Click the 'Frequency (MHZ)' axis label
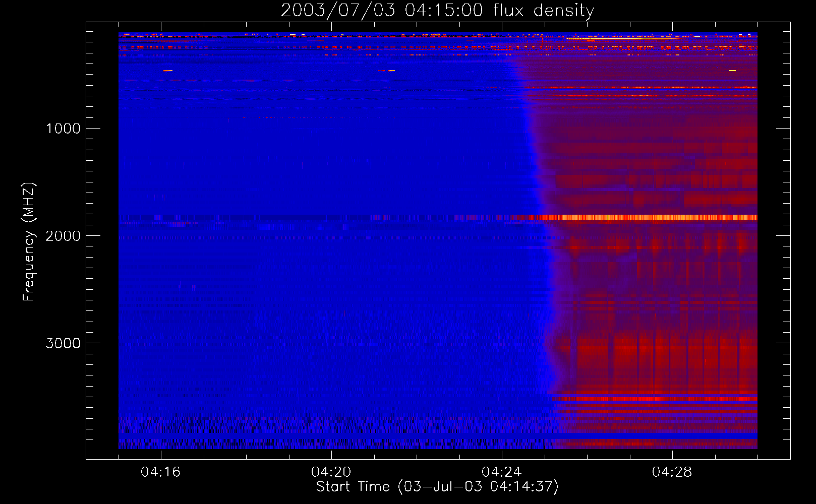 [29, 242]
